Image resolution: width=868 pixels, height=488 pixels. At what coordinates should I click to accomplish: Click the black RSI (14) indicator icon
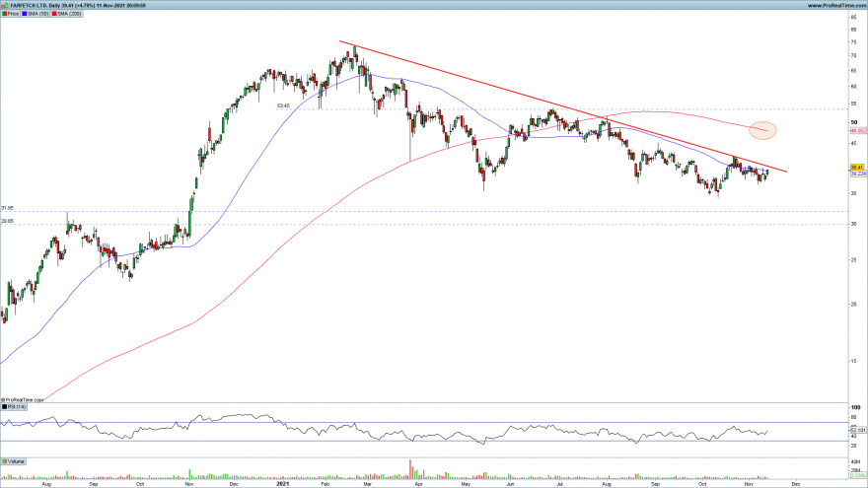pos(4,406)
